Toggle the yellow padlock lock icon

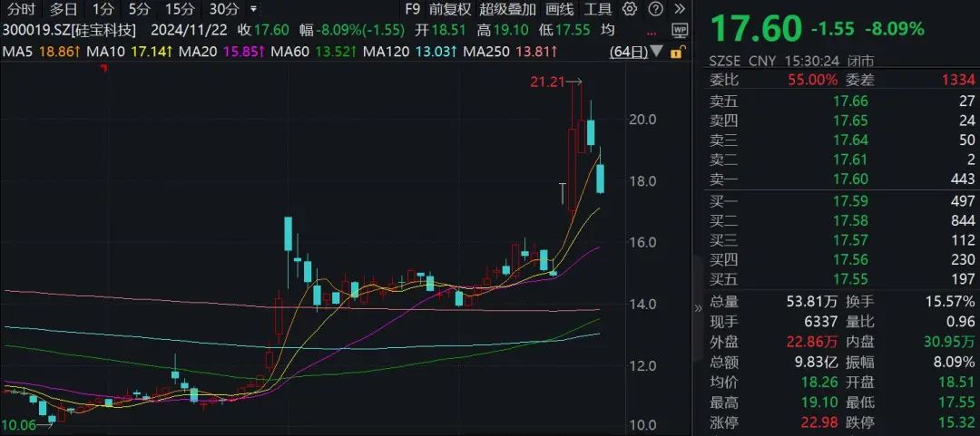(676, 52)
